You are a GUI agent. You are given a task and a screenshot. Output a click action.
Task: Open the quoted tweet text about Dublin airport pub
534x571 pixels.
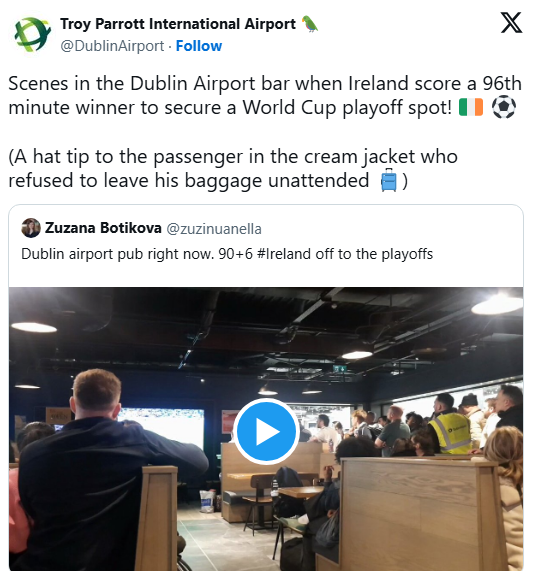click(x=227, y=254)
